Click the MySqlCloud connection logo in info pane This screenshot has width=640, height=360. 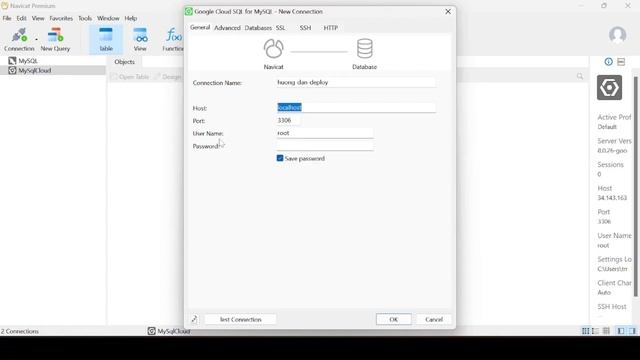(x=609, y=87)
